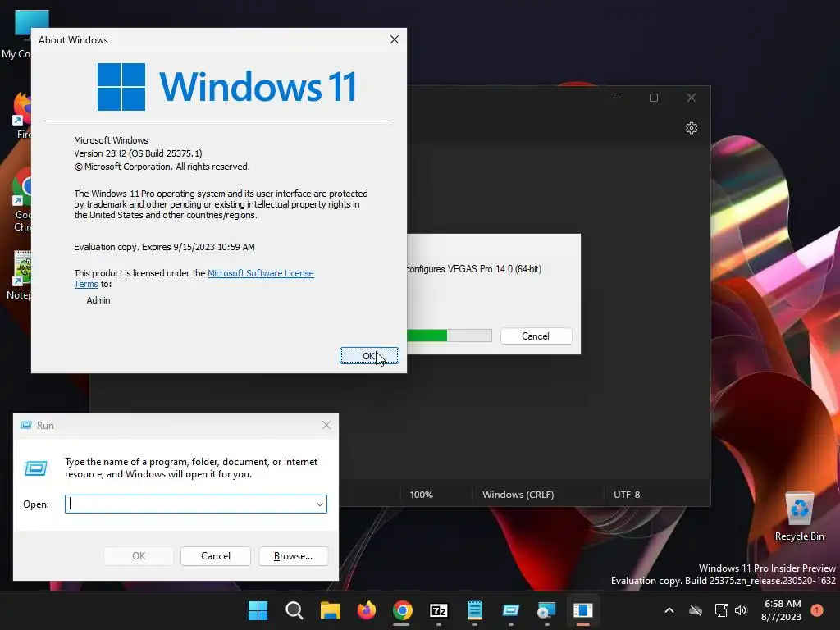This screenshot has width=840, height=630.
Task: Open 7-Zip from the taskbar
Action: 439,610
